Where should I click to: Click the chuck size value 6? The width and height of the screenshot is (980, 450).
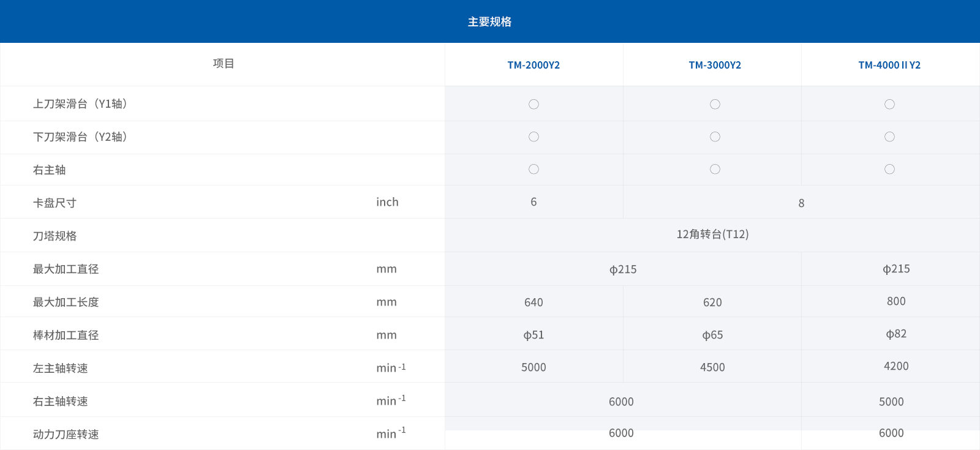point(533,202)
